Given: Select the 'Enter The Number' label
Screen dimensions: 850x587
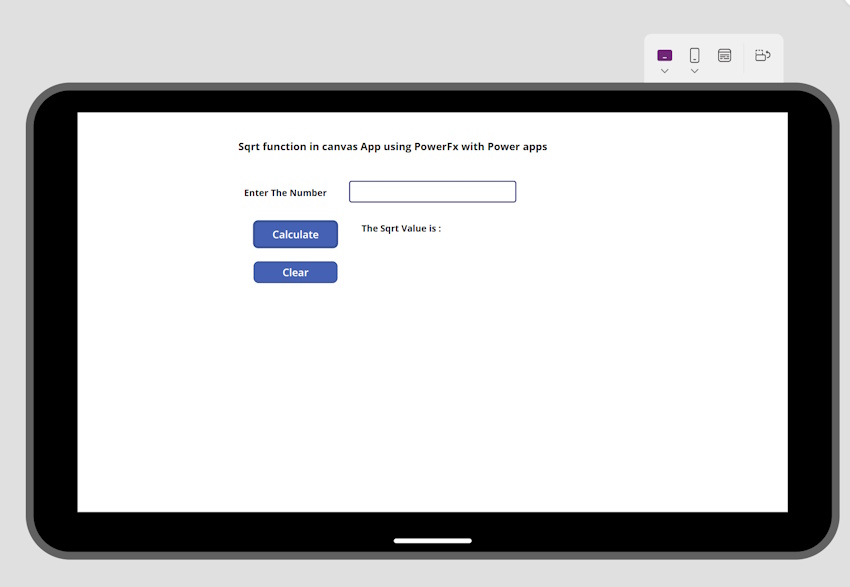Looking at the screenshot, I should pos(285,193).
